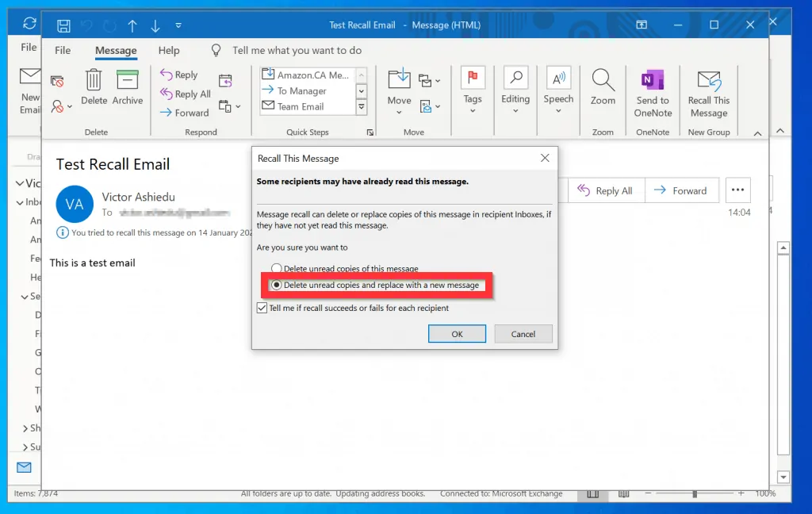Viewport: 812px width, 514px height.
Task: Click zoom out minus in status bar
Action: tap(649, 493)
